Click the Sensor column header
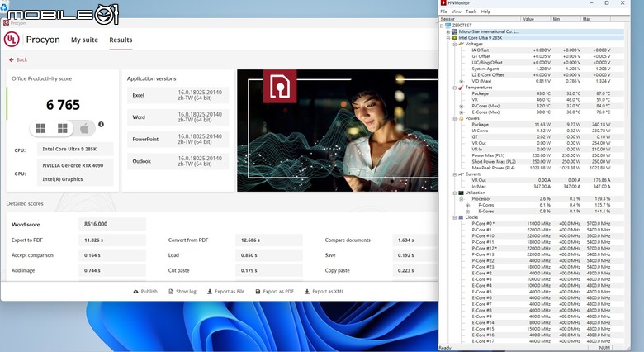The width and height of the screenshot is (644, 352). pyautogui.click(x=480, y=19)
